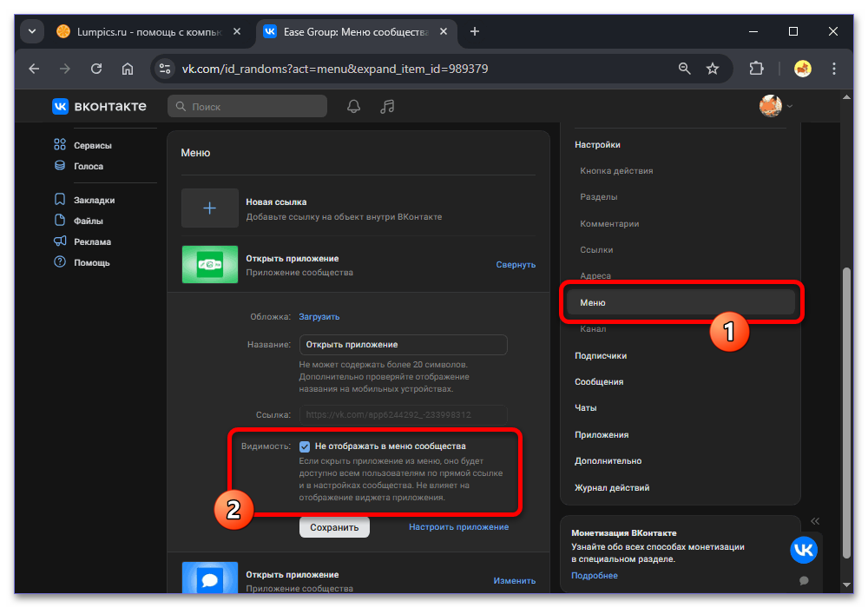Open Разделы settings section
The image size is (868, 608).
[x=598, y=196]
